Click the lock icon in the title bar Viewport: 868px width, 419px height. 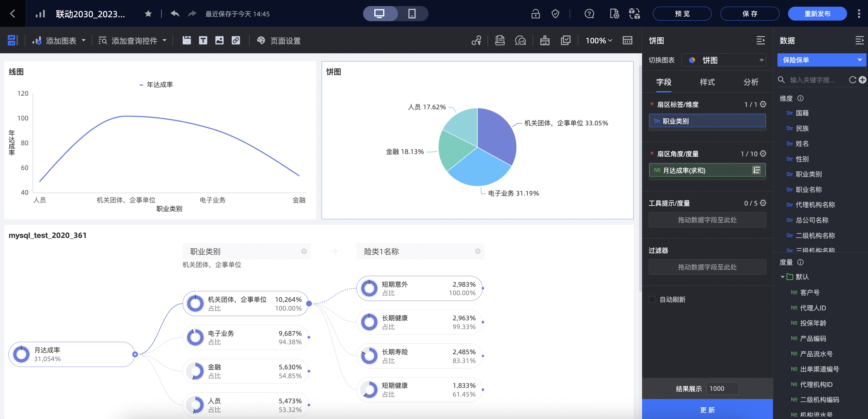(x=535, y=14)
